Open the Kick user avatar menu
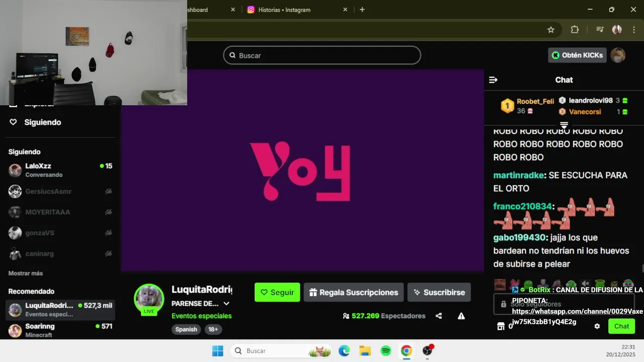 click(618, 55)
